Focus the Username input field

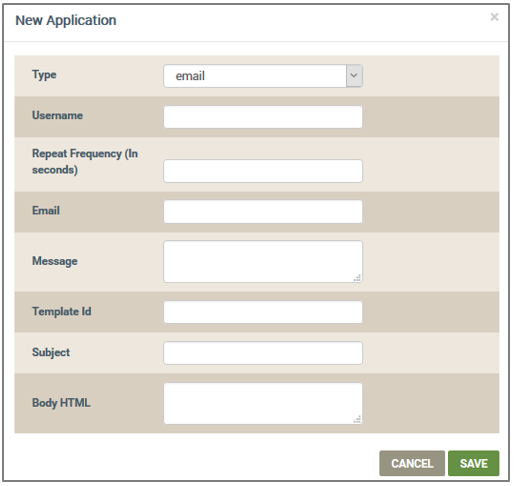[263, 117]
